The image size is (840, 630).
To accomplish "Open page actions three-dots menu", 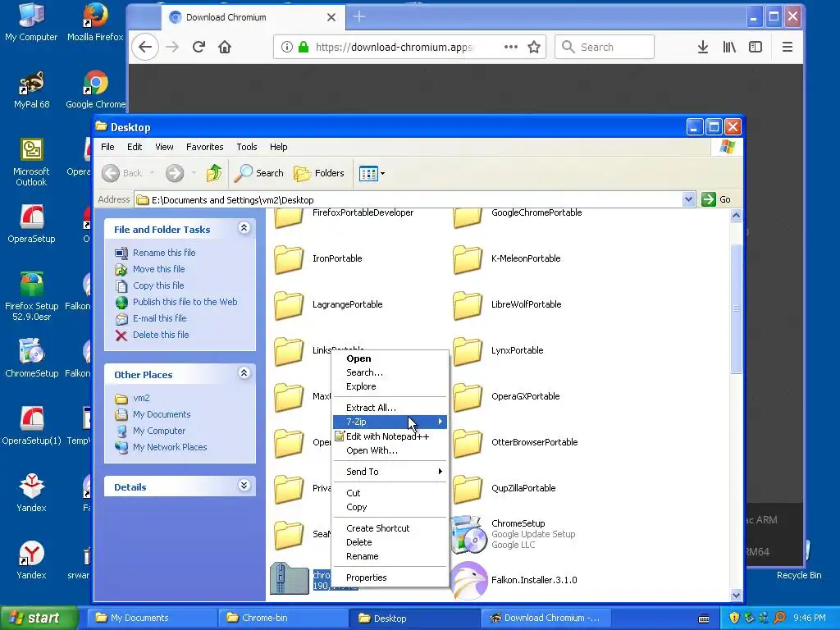I will (x=510, y=47).
